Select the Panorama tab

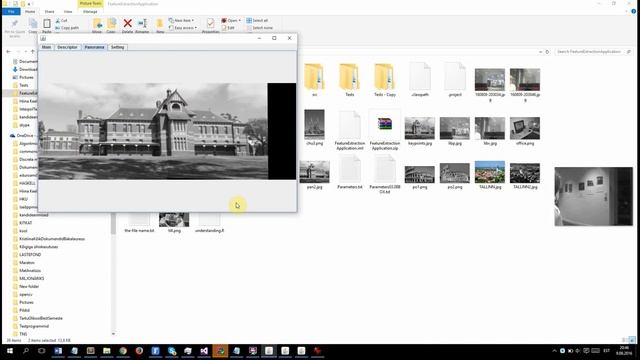(94, 47)
